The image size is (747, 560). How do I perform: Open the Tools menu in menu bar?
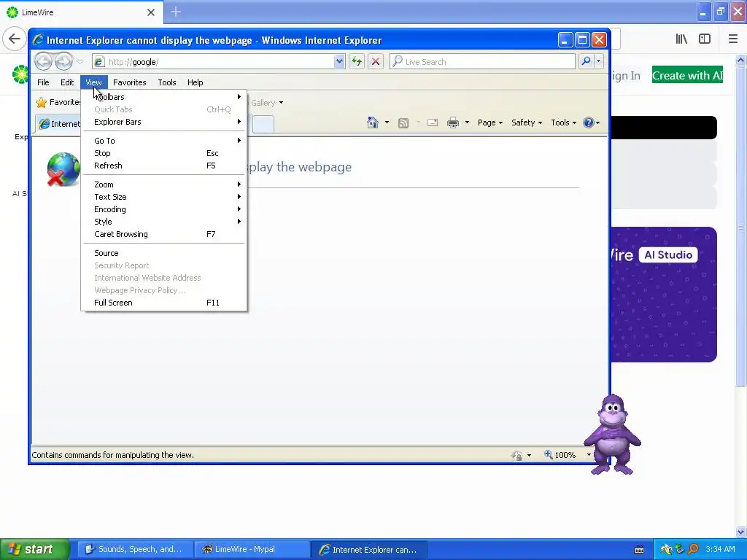(167, 82)
